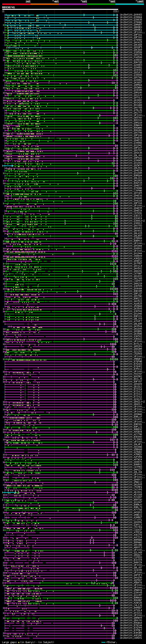Select hit label UniRef100_Q8L685

coord(131,324)
